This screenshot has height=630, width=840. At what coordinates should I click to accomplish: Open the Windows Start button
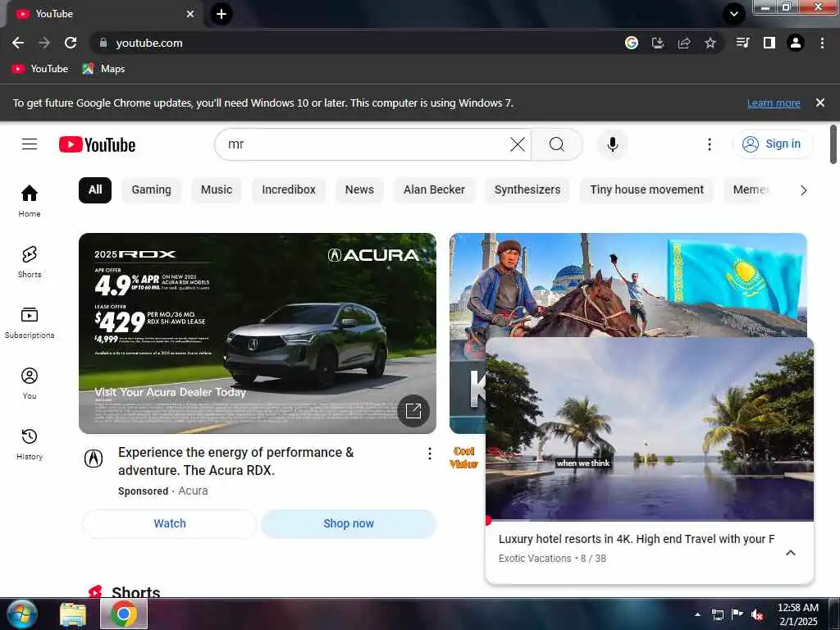pos(21,614)
